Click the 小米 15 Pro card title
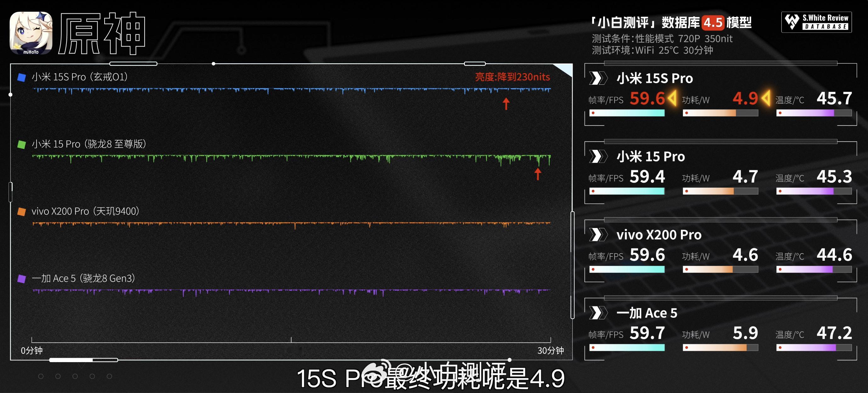This screenshot has width=868, height=393. coord(651,157)
